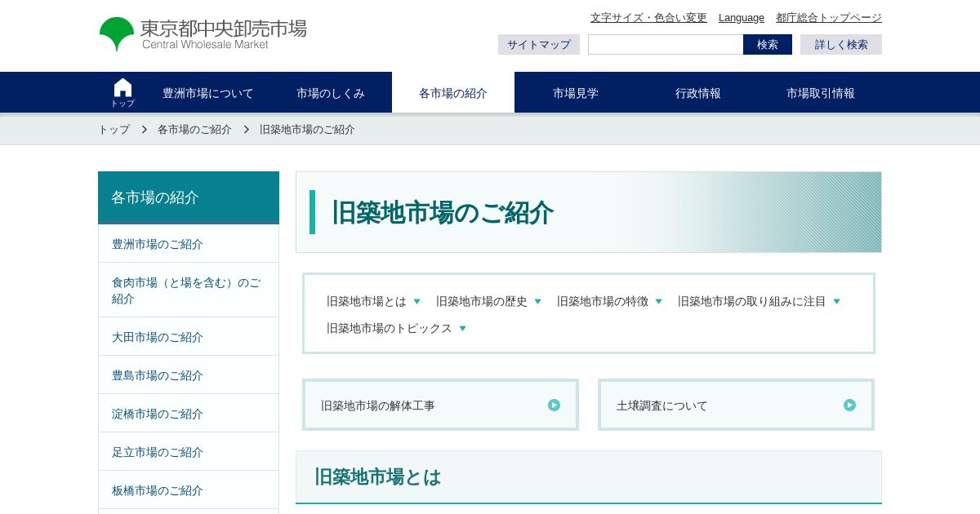Select the 各市場の紹介 tab
Viewport: 980px width, 514px height.
pyautogui.click(x=453, y=93)
